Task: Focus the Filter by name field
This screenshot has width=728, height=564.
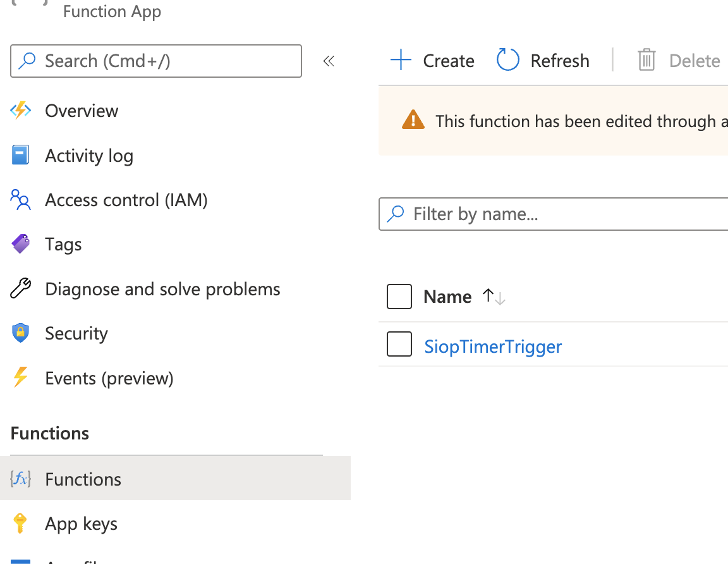Action: 562,214
